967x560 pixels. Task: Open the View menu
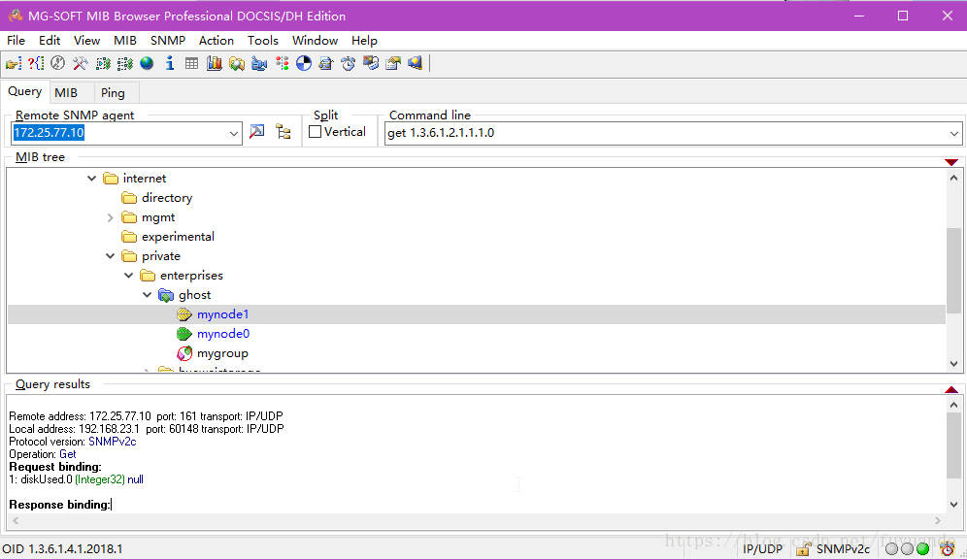tap(87, 41)
